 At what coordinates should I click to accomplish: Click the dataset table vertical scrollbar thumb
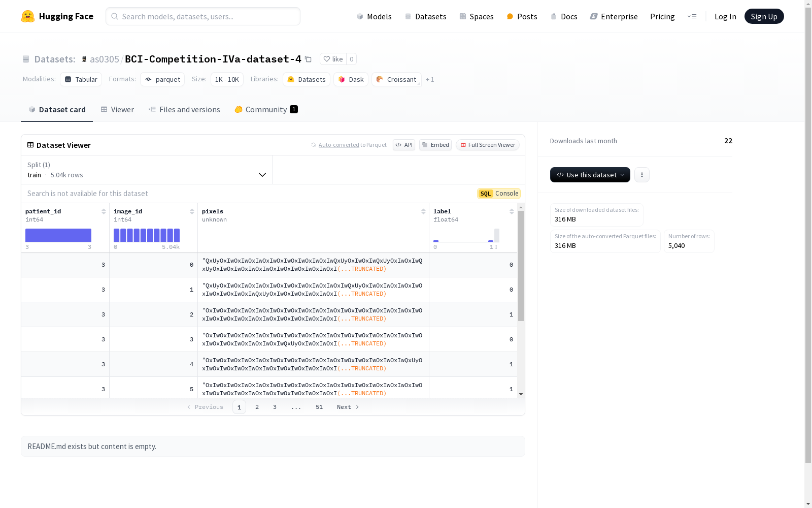[x=521, y=266]
